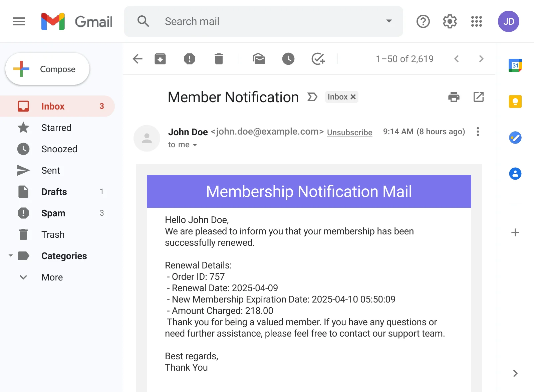The width and height of the screenshot is (534, 392).
Task: Mark the email as unread
Action: click(x=259, y=59)
